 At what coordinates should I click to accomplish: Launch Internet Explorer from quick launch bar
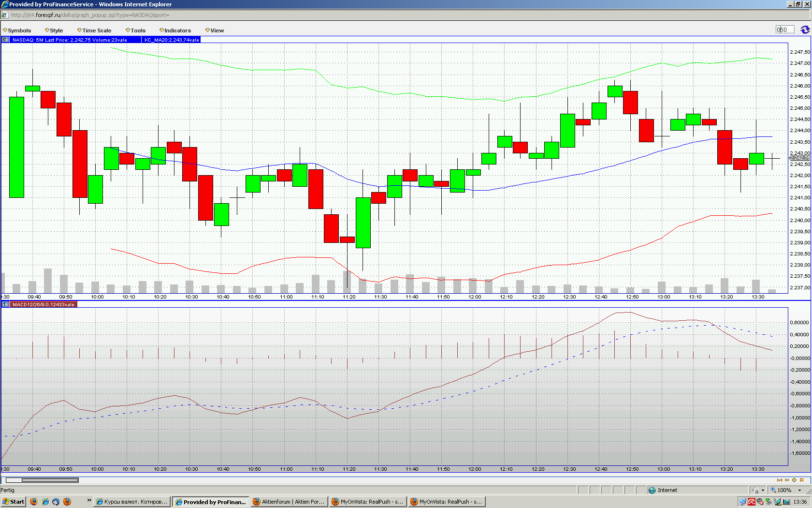click(x=45, y=502)
